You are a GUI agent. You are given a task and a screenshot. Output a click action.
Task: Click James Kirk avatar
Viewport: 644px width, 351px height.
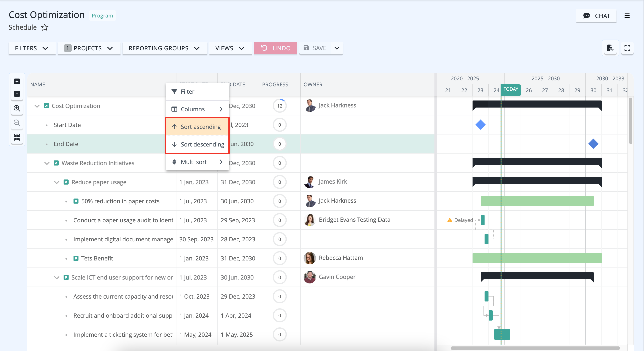coord(310,182)
